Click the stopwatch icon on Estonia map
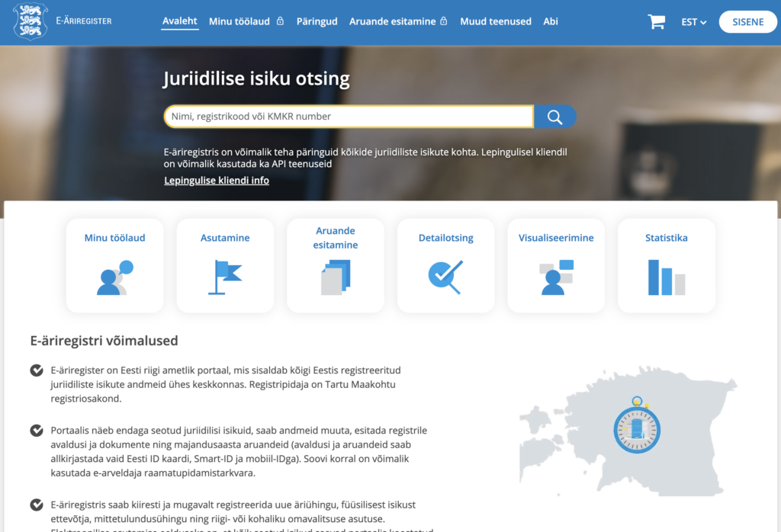Image resolution: width=781 pixels, height=532 pixels. pyautogui.click(x=637, y=425)
